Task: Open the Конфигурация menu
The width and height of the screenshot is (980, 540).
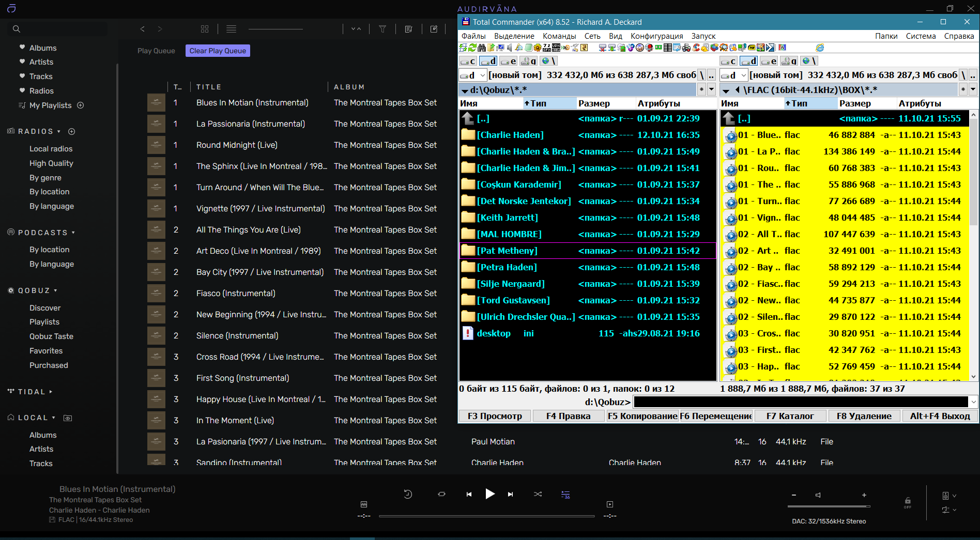Action: click(657, 36)
